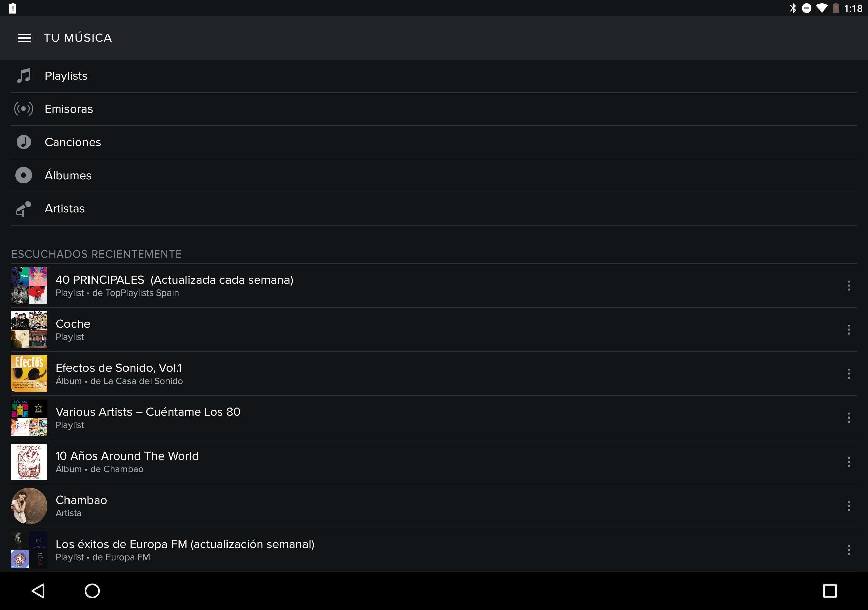Open overflow menu for Chambao artist
Screen dimensions: 868x610
(x=849, y=506)
